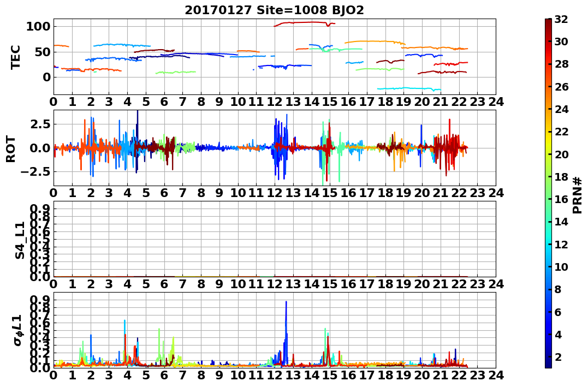Image resolution: width=588 pixels, height=387 pixels.
Task: Click the colorbar tick label 14
Action: coord(561,222)
